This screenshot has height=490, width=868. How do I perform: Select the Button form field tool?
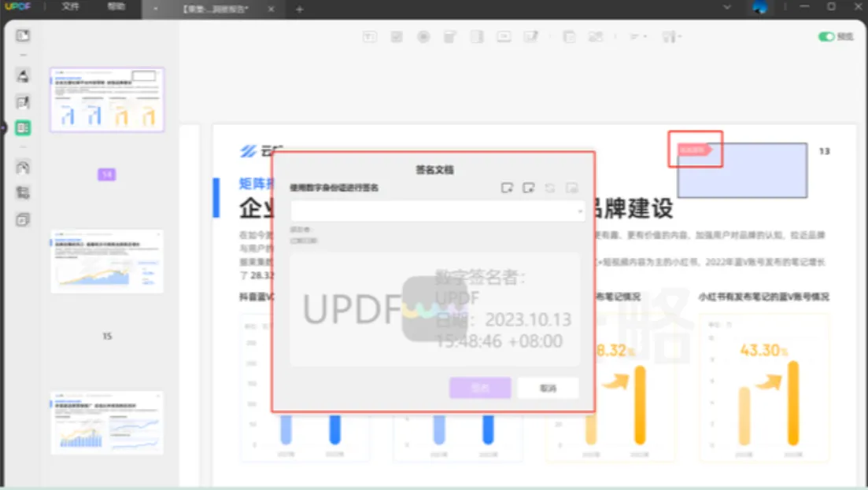pyautogui.click(x=504, y=37)
